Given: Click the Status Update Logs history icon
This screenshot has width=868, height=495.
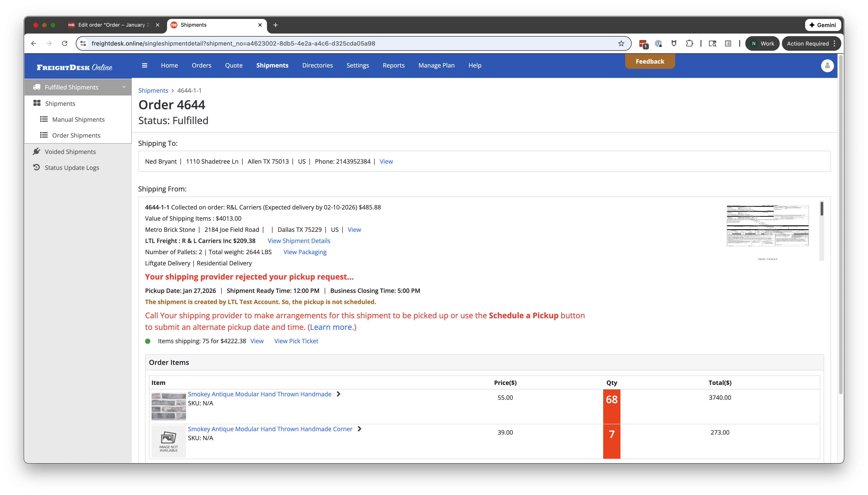Looking at the screenshot, I should pyautogui.click(x=36, y=167).
